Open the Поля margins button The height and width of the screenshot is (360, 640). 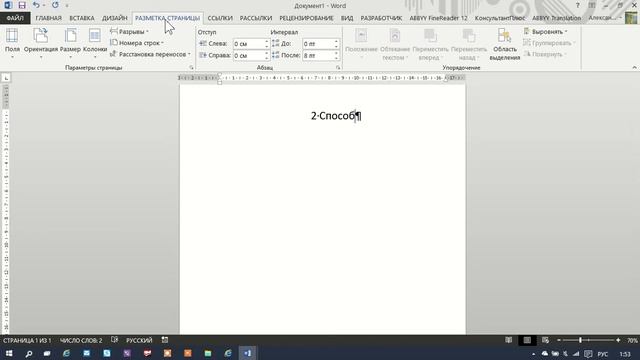click(x=12, y=43)
